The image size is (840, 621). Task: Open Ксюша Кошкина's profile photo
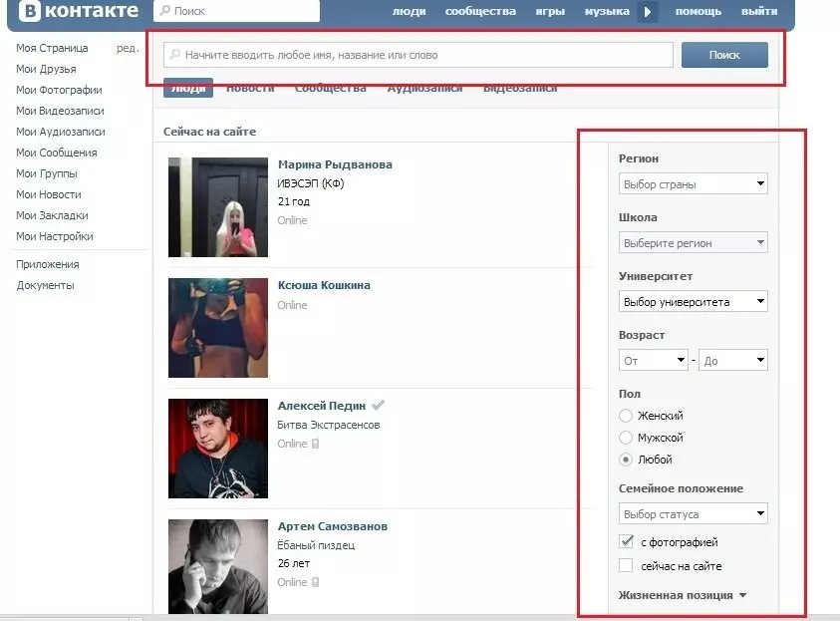coord(218,328)
